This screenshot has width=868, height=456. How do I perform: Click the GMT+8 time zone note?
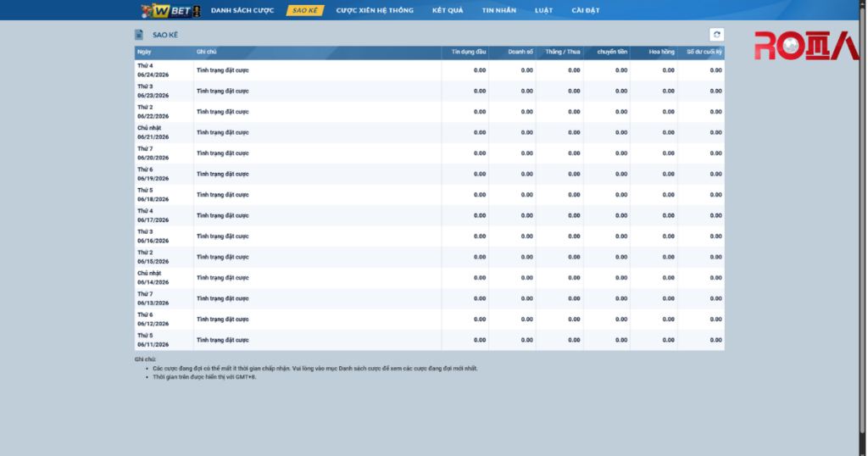tap(204, 377)
